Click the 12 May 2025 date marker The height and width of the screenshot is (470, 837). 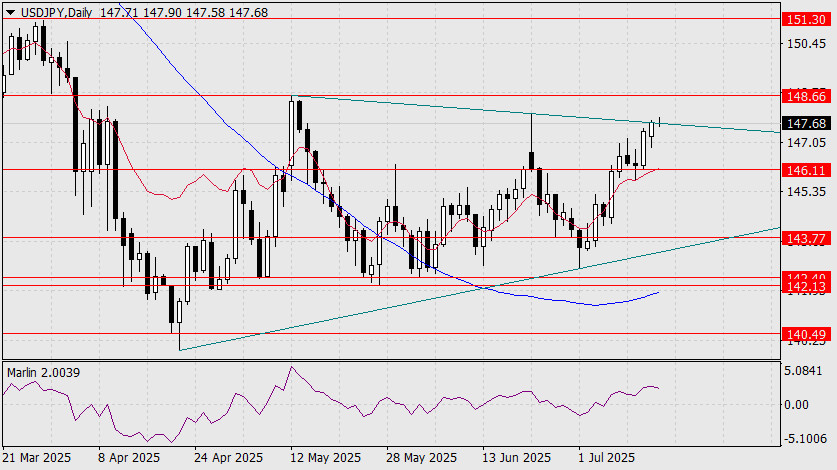point(326,458)
